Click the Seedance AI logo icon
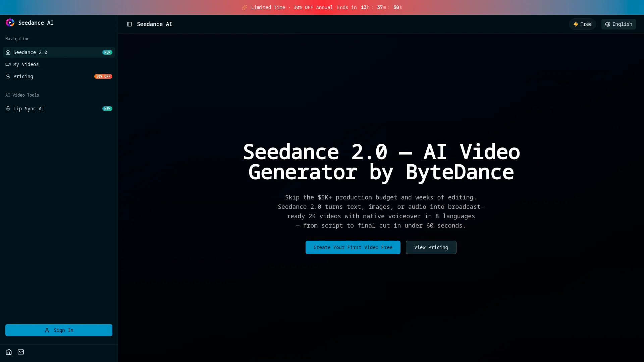Viewport: 644px width, 362px height. pos(10,22)
